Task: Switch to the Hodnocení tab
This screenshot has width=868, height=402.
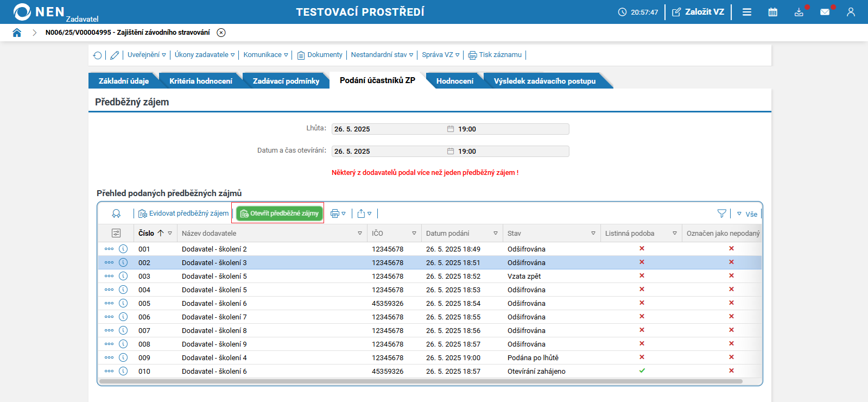Action: tap(454, 81)
